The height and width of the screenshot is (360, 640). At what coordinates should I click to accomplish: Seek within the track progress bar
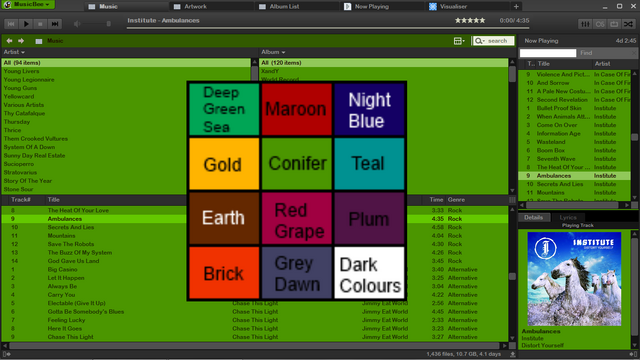(x=328, y=28)
